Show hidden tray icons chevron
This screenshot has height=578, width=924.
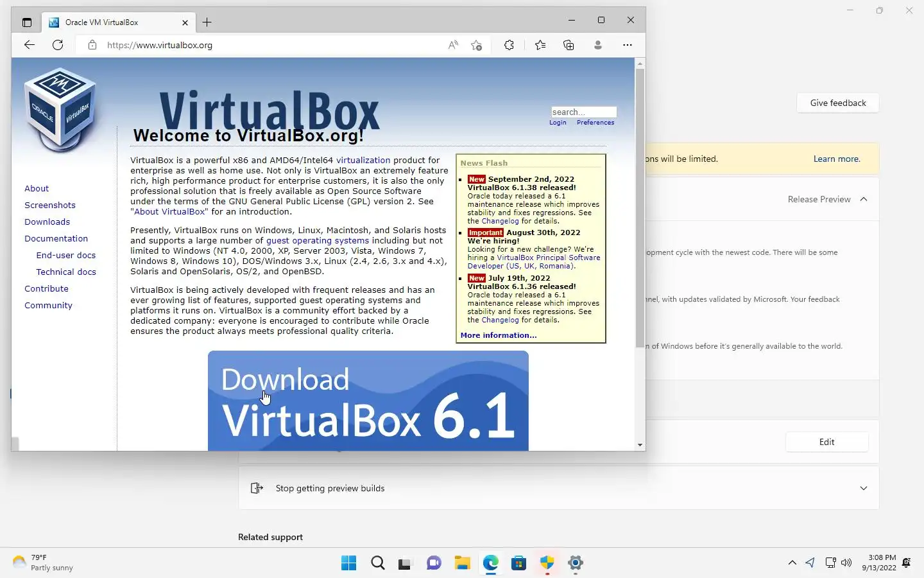click(x=792, y=563)
